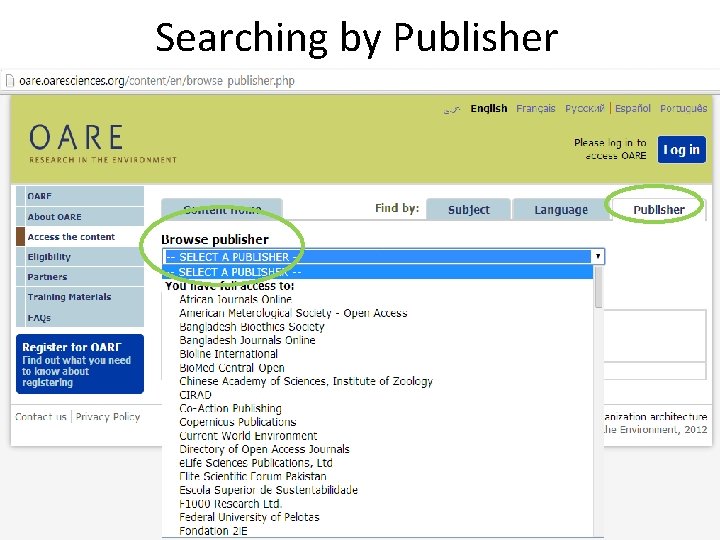Select F1000 Research Ltd.
Image resolution: width=720 pixels, height=540 pixels.
coord(231,504)
